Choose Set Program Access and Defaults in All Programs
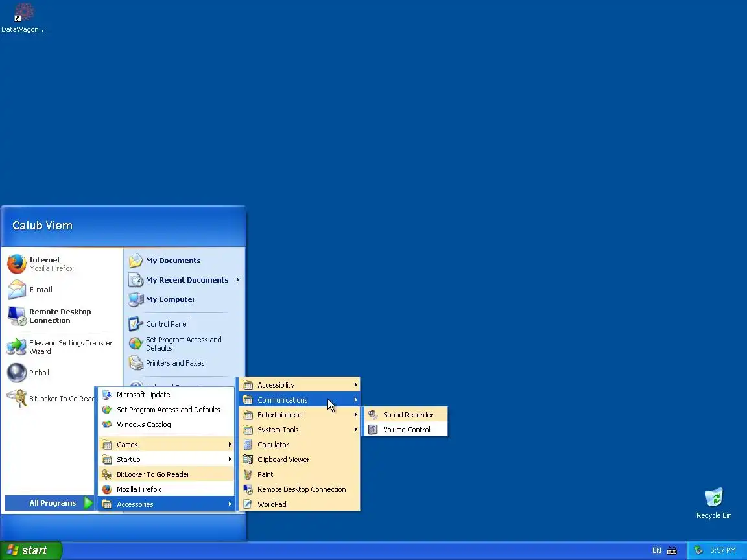The image size is (747, 560). (166, 410)
